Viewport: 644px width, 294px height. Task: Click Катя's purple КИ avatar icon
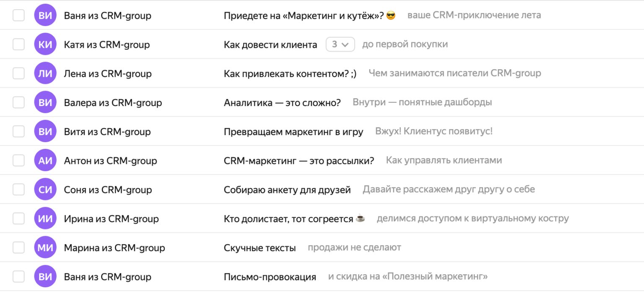(45, 44)
